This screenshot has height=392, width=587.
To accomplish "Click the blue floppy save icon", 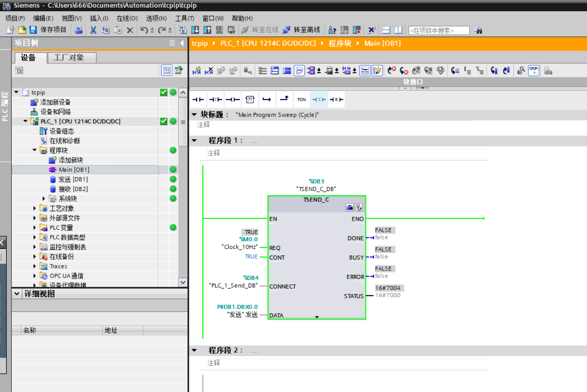I will point(33,30).
